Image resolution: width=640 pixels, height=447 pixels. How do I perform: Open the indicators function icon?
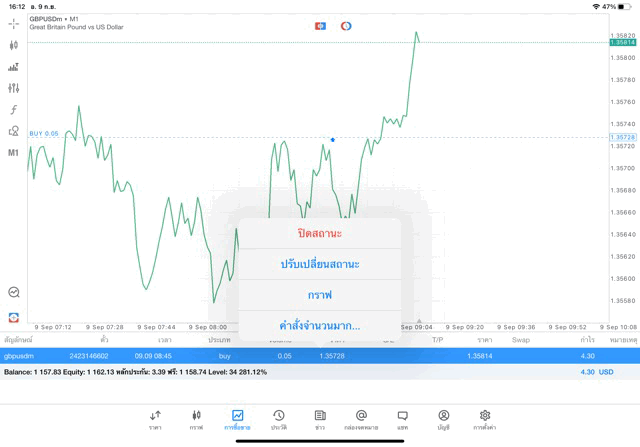14,109
